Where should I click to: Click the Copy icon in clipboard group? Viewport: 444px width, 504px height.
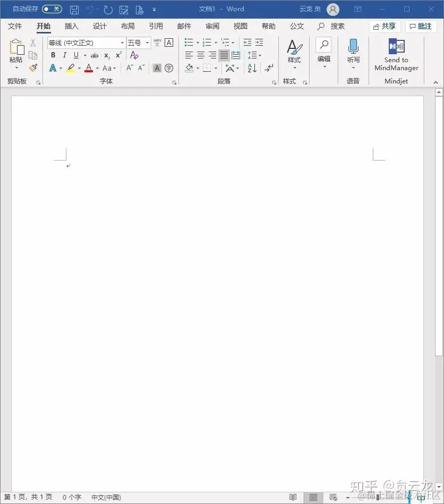click(x=33, y=55)
